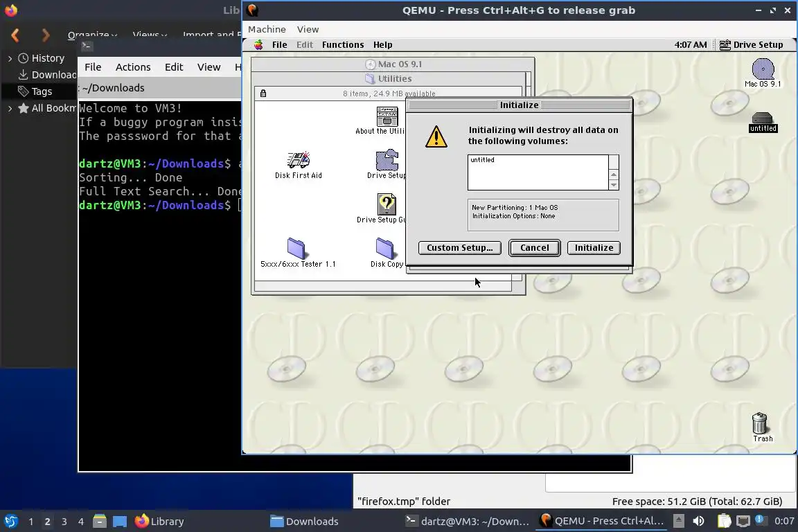
Task: Click Cancel in the Initialize dialog
Action: point(534,248)
